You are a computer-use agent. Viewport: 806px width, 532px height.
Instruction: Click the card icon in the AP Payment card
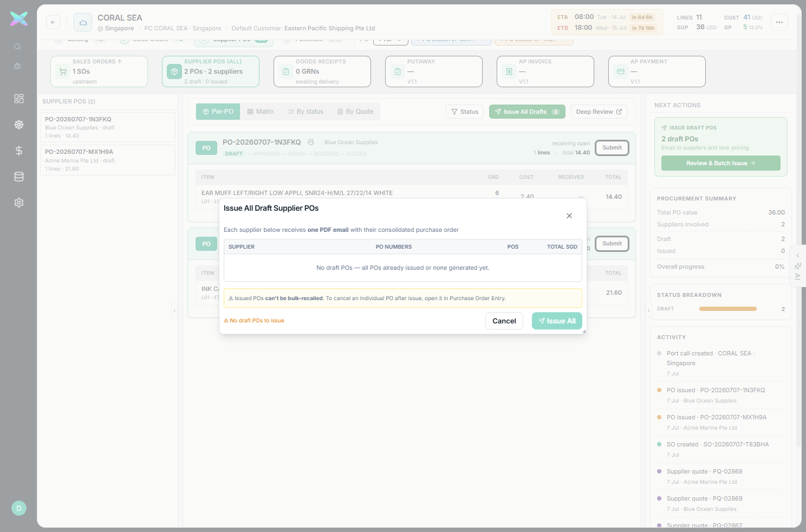click(x=621, y=72)
